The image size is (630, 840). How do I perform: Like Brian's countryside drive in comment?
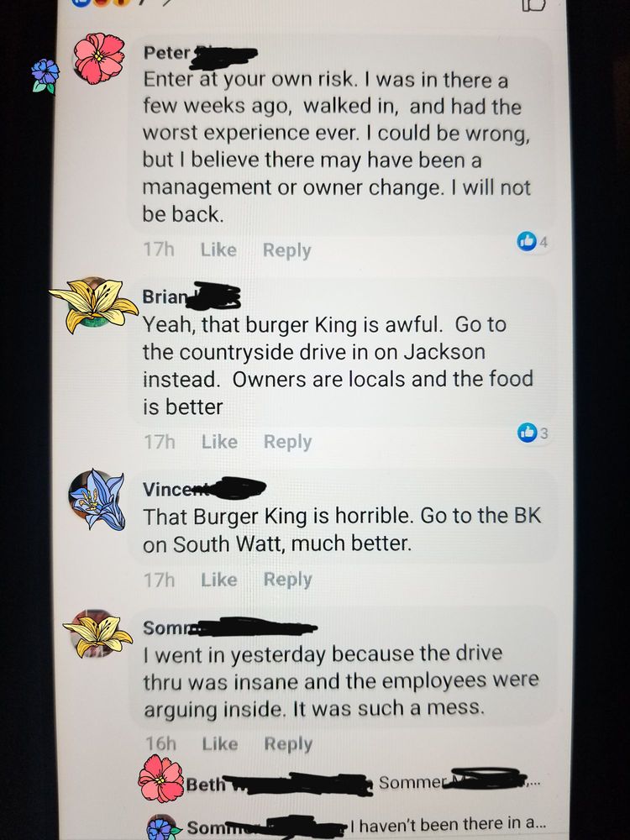coord(219,442)
